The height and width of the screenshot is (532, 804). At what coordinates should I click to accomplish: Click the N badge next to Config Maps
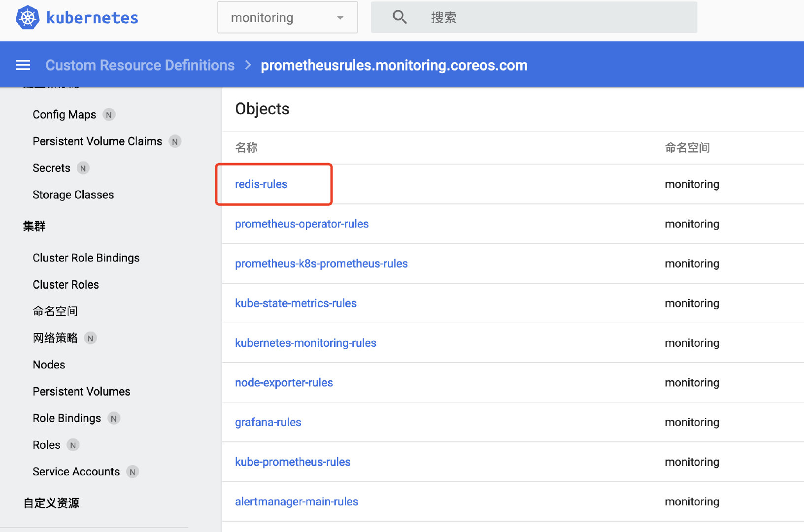click(x=109, y=114)
